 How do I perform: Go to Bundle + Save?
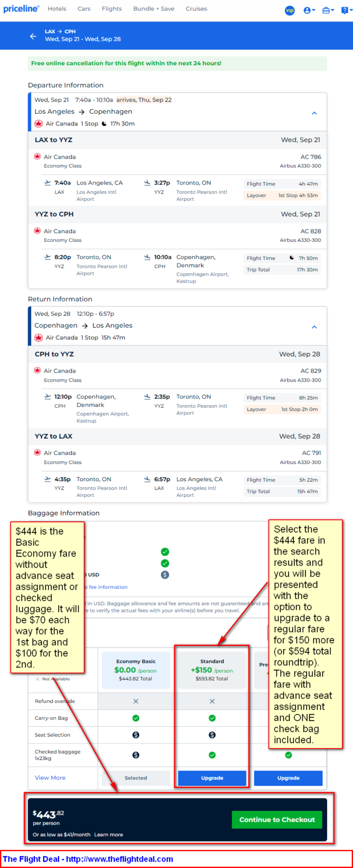[154, 9]
